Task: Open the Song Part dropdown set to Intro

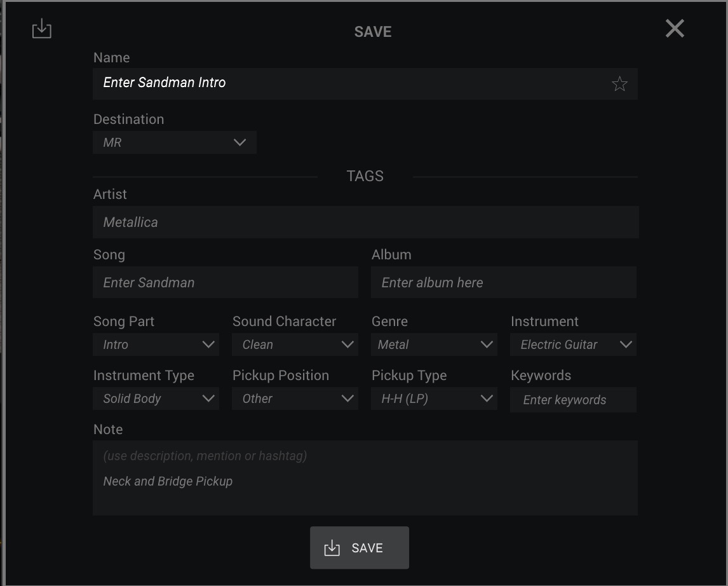Action: (156, 344)
